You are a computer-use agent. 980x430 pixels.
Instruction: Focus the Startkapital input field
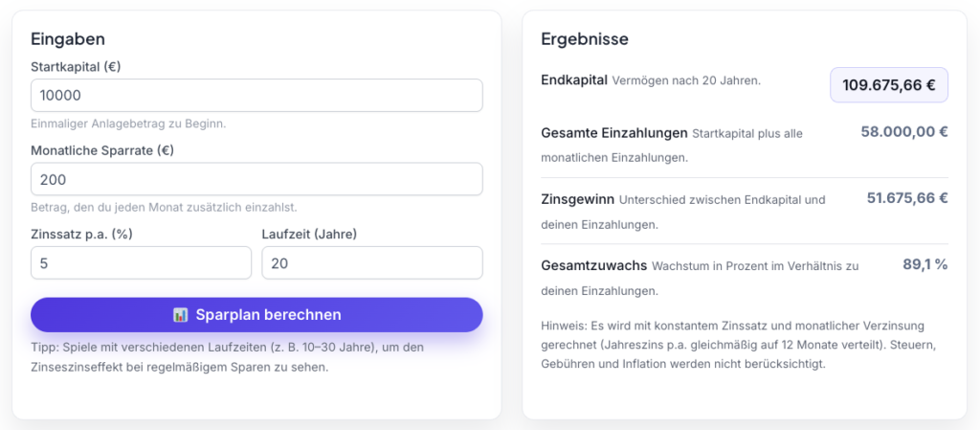256,96
